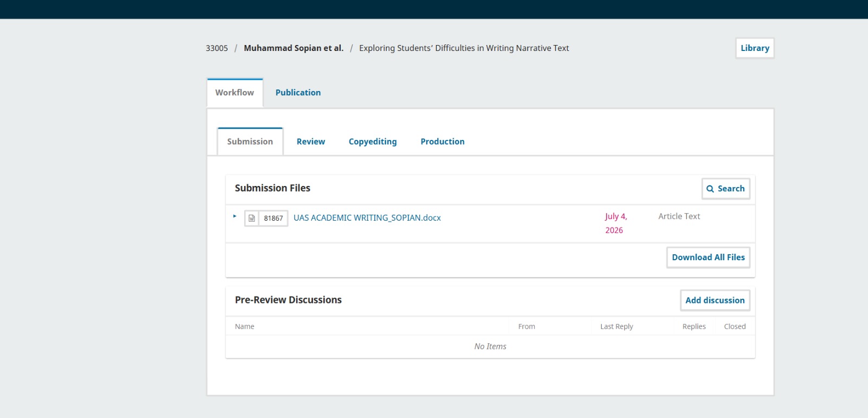Click the Pre-Review Discussions heading

[x=288, y=300]
